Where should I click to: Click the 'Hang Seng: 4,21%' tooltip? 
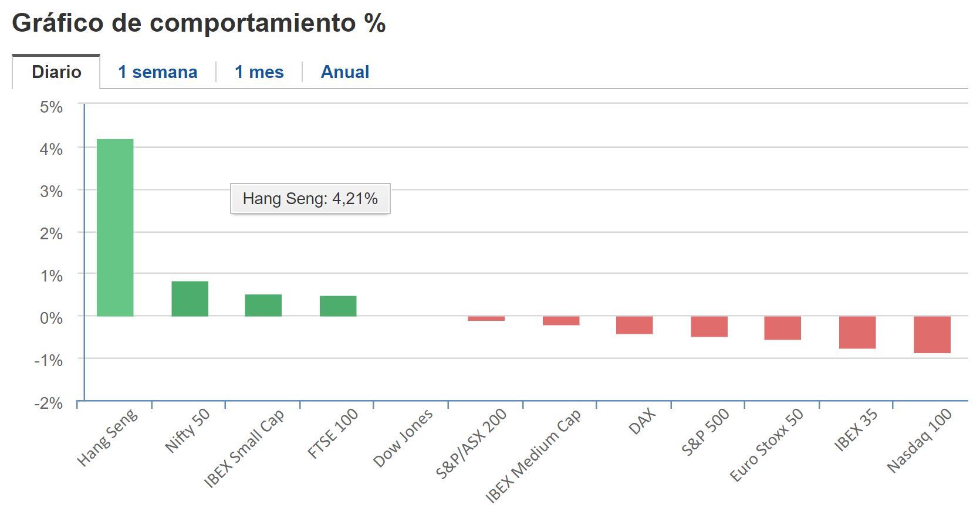pos(310,199)
